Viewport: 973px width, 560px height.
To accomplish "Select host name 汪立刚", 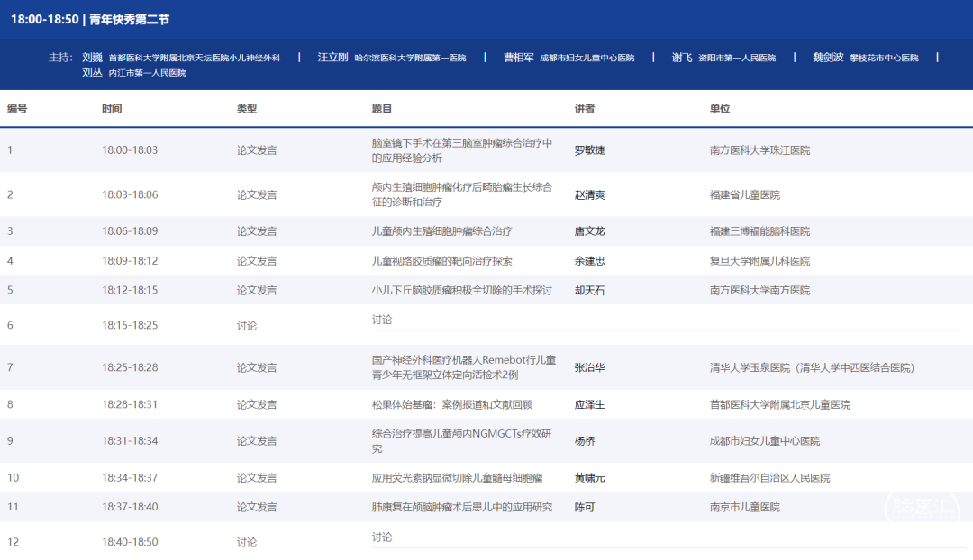I will (332, 58).
